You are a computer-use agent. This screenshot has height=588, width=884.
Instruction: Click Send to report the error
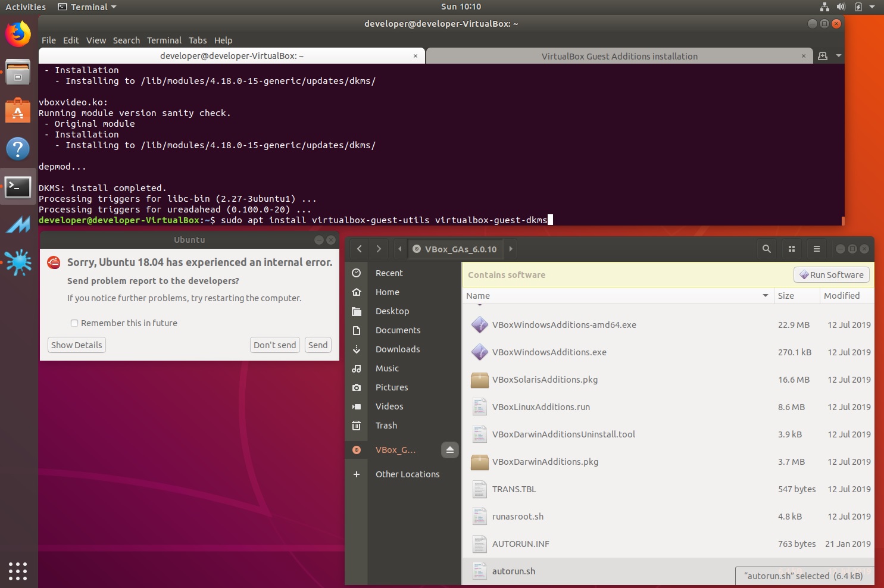pyautogui.click(x=318, y=345)
